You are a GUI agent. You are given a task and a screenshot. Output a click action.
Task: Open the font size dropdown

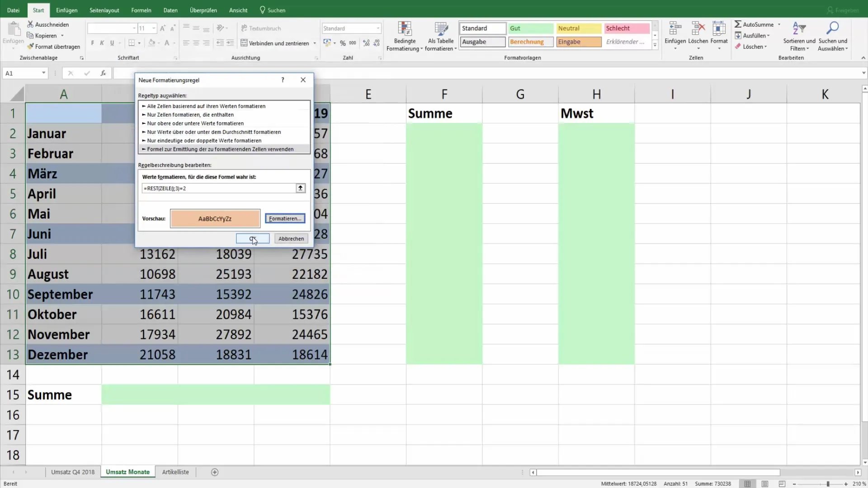click(154, 28)
